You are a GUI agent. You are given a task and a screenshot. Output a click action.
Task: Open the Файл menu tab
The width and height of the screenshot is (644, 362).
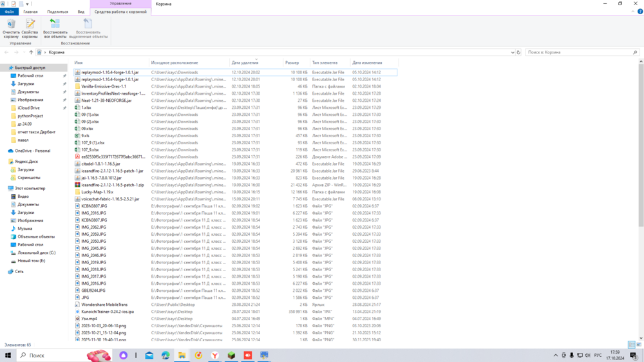10,12
